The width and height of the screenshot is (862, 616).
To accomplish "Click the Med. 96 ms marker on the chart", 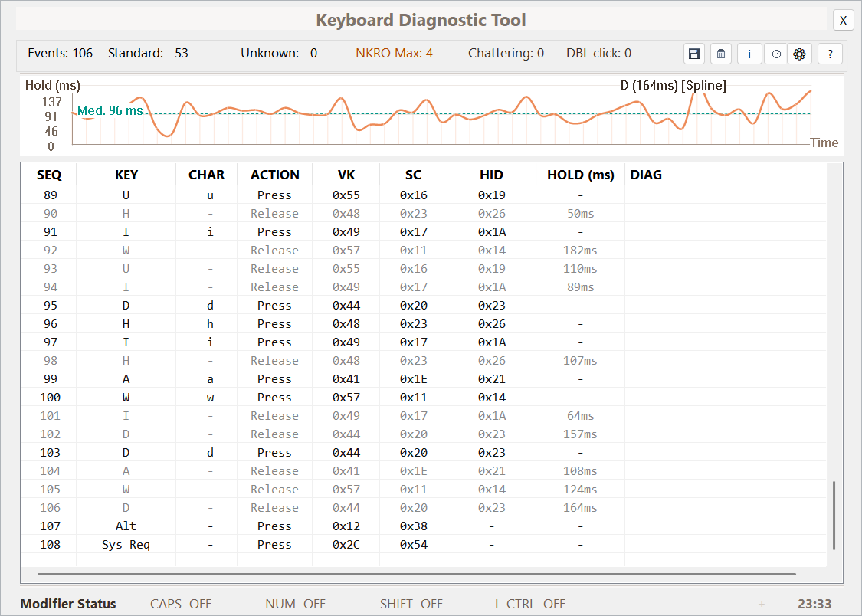I will [x=110, y=110].
